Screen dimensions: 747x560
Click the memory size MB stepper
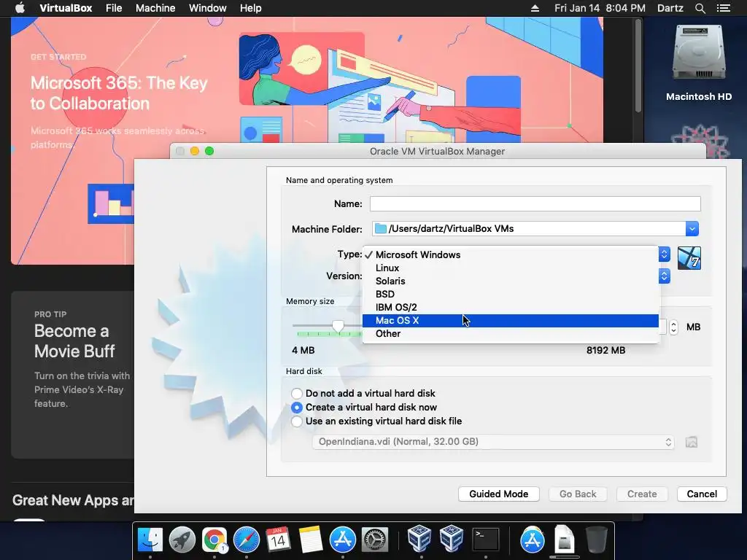coord(673,327)
